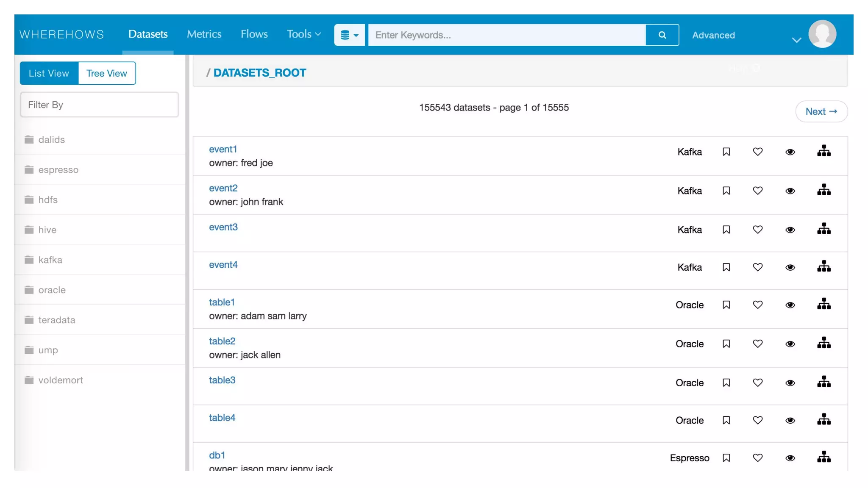This screenshot has width=868, height=488.
Task: Click the search magnifier button
Action: click(x=662, y=35)
